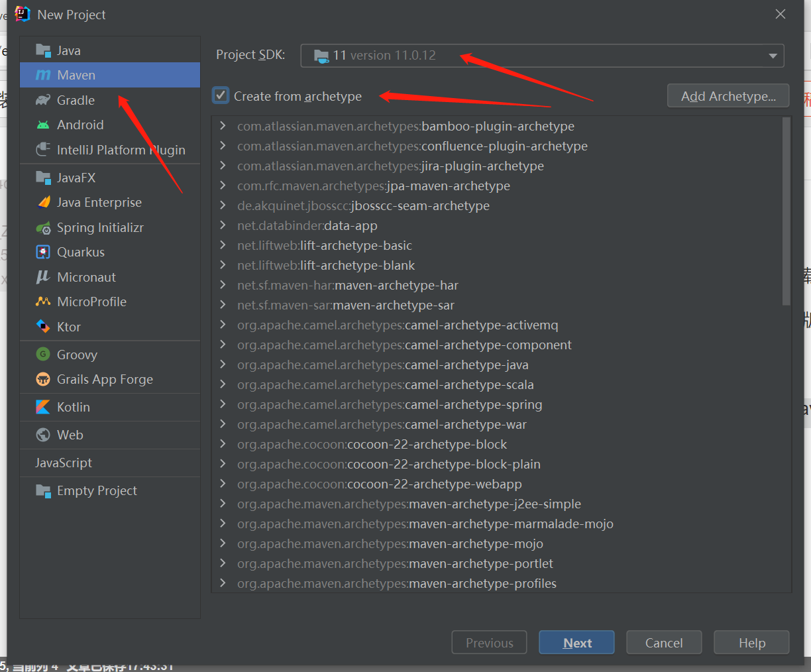Click the Previous button

(x=489, y=643)
